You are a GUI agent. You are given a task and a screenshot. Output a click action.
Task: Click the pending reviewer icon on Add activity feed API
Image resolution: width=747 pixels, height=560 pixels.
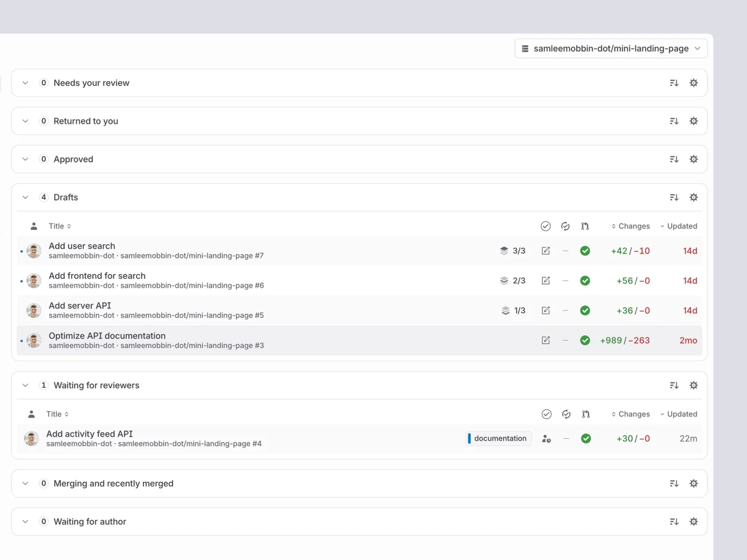click(546, 438)
